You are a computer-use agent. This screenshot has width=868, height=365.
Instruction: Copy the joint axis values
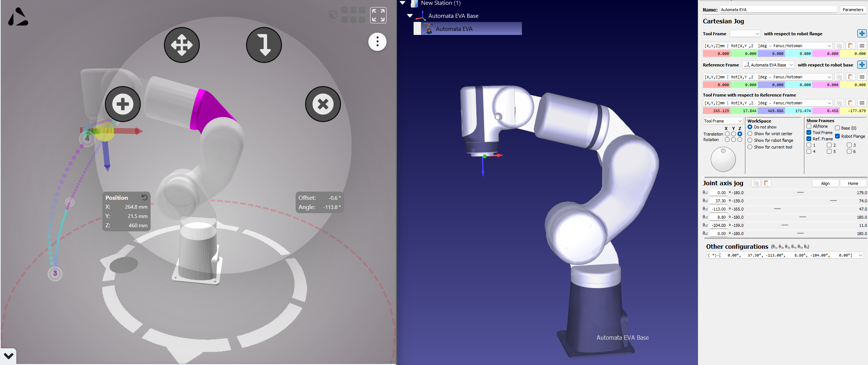pyautogui.click(x=756, y=183)
